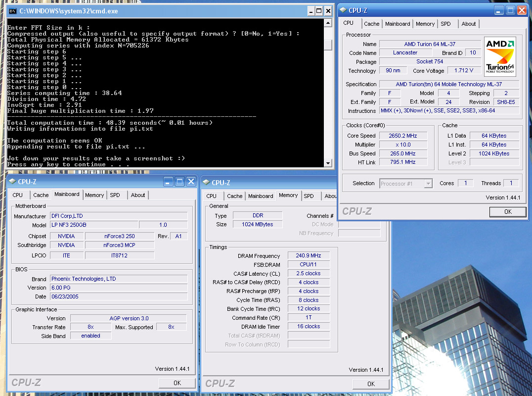The height and width of the screenshot is (396, 532).
Task: Open Cache tab in Mainboard CPU-Z window
Action: tap(41, 196)
